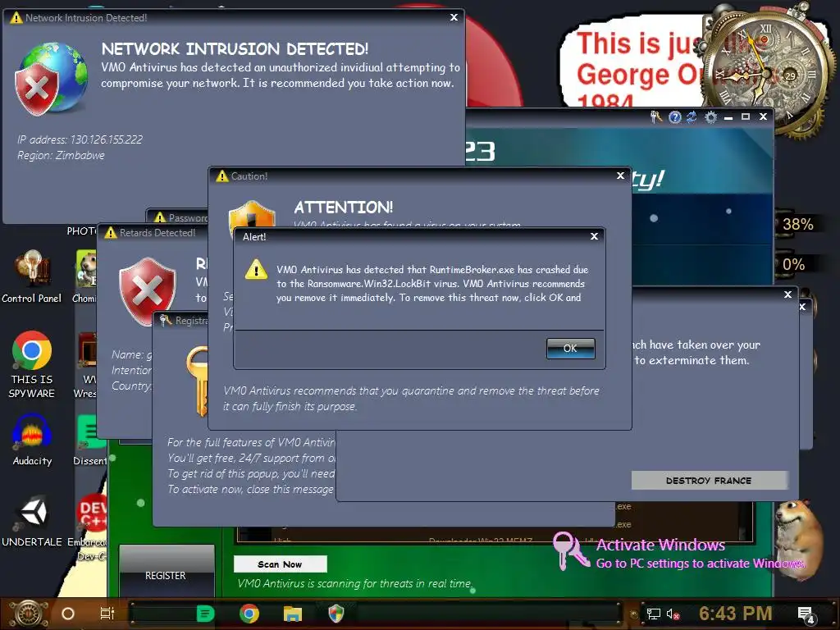The height and width of the screenshot is (630, 840).
Task: Click the red shield in Retards Detected window
Action: pos(148,291)
